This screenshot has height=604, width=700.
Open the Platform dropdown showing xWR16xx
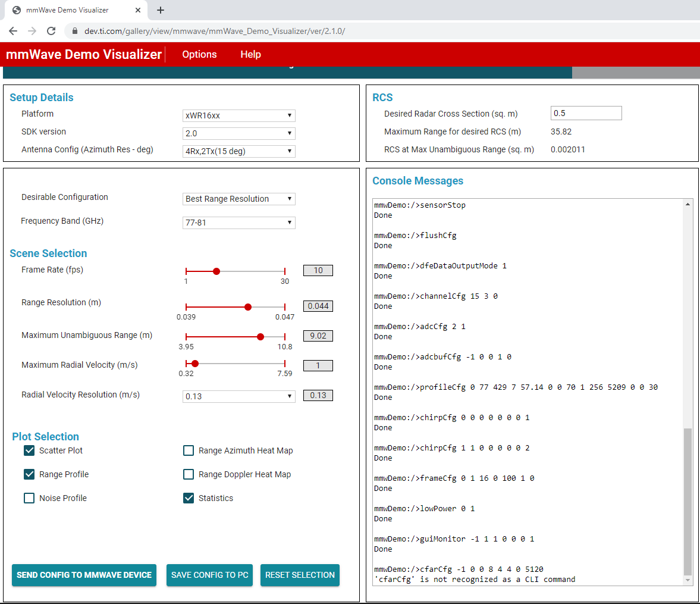[239, 115]
